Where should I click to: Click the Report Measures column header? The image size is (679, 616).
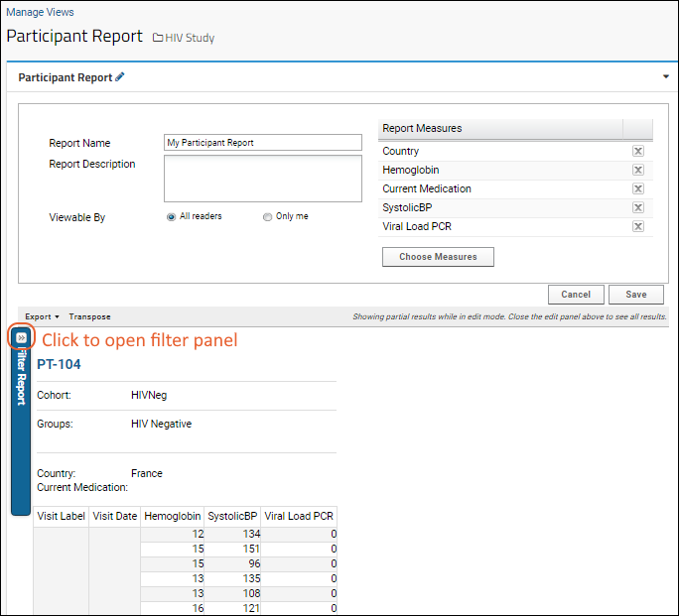click(500, 129)
